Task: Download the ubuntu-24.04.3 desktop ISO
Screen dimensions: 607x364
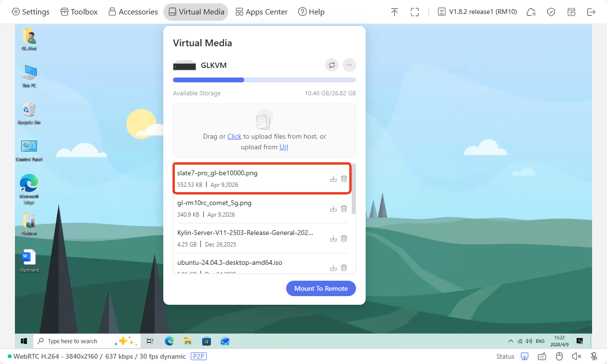Action: [333, 268]
